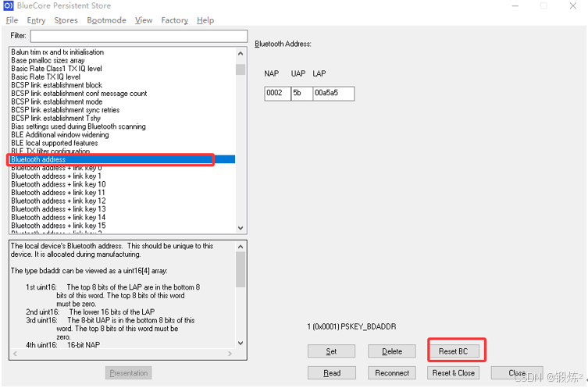Image resolution: width=588 pixels, height=388 pixels.
Task: Click the Reconnect button
Action: (x=392, y=373)
